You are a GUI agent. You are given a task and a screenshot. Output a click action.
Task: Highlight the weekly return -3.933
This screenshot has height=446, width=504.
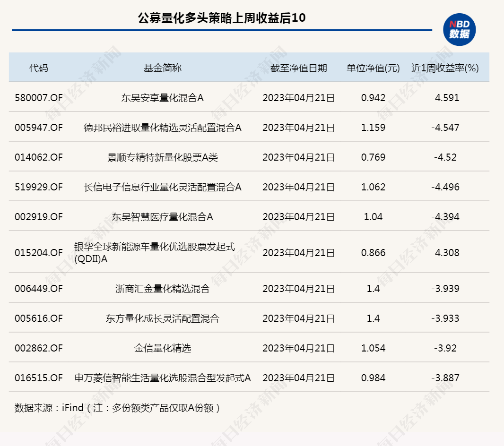point(445,318)
